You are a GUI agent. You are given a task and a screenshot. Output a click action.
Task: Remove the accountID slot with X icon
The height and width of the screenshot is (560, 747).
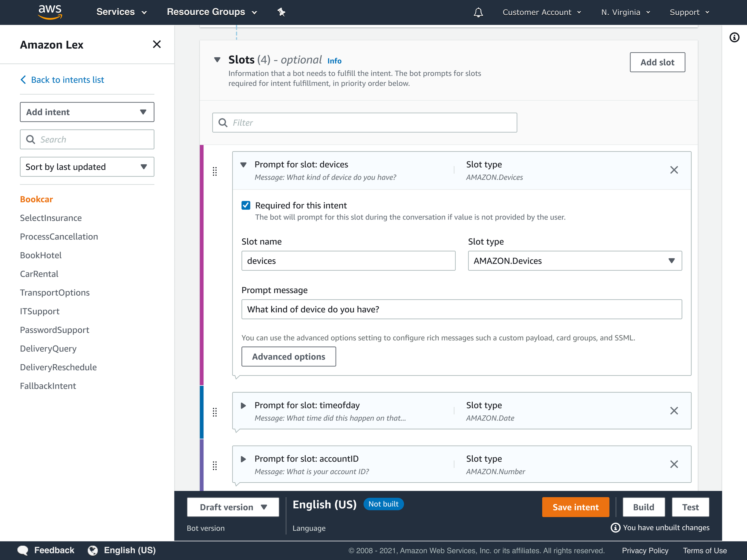[674, 464]
